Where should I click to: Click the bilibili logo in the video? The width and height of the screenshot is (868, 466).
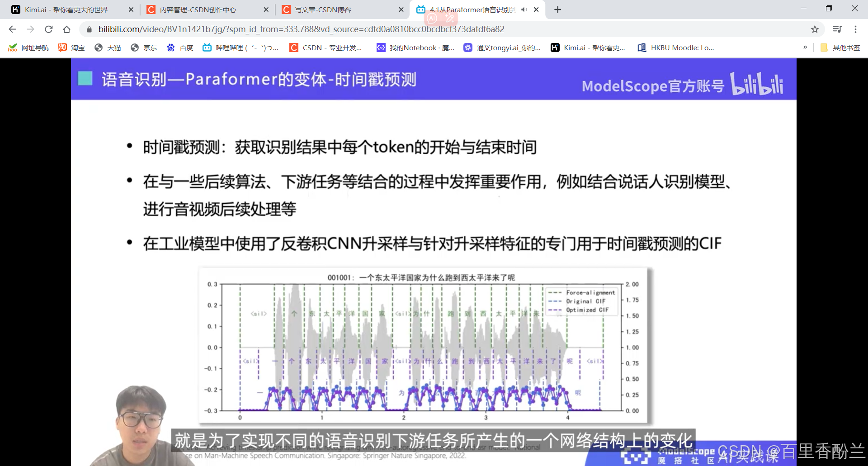tap(757, 84)
